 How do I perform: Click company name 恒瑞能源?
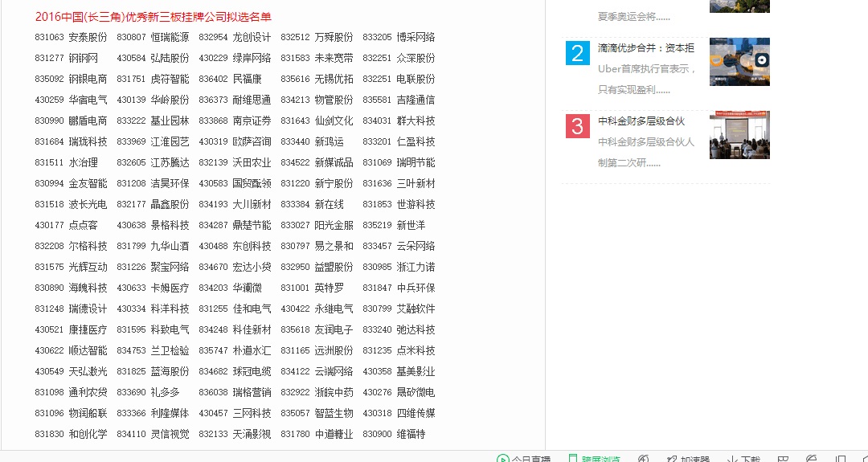click(x=170, y=37)
